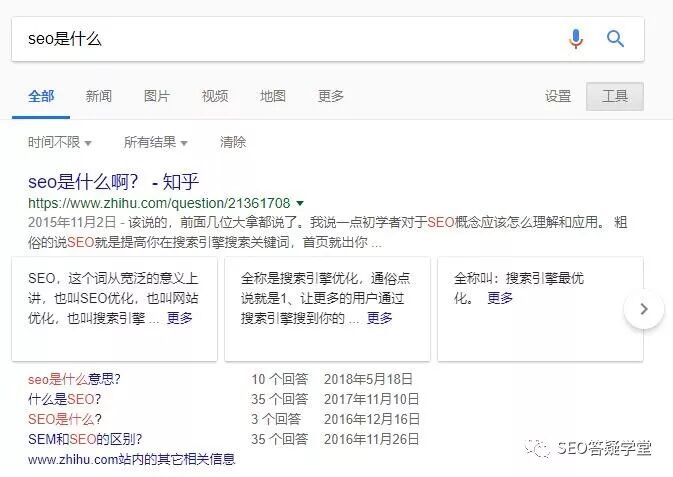Open the SEM和SEO的区别? question link
The image size is (673, 477).
(85, 439)
